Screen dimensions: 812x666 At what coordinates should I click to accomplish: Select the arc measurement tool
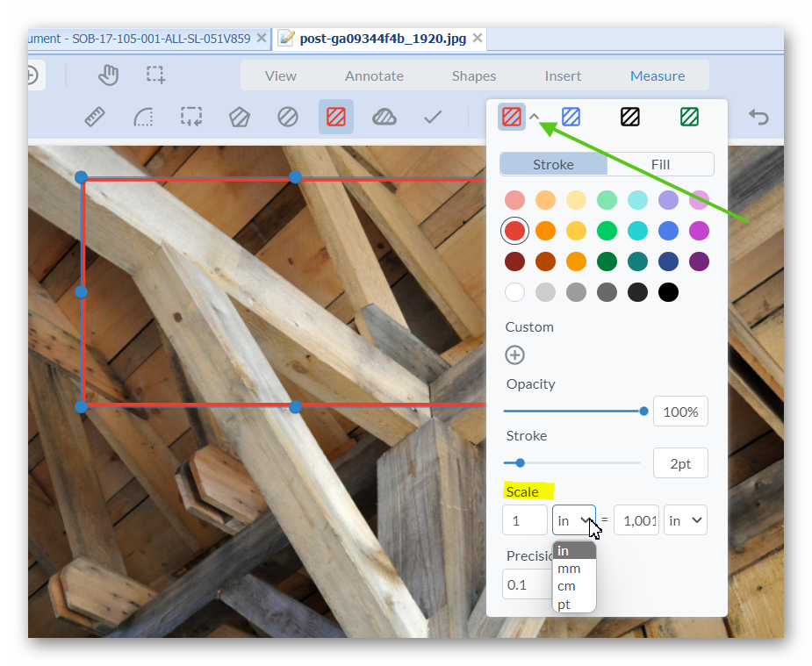(143, 117)
